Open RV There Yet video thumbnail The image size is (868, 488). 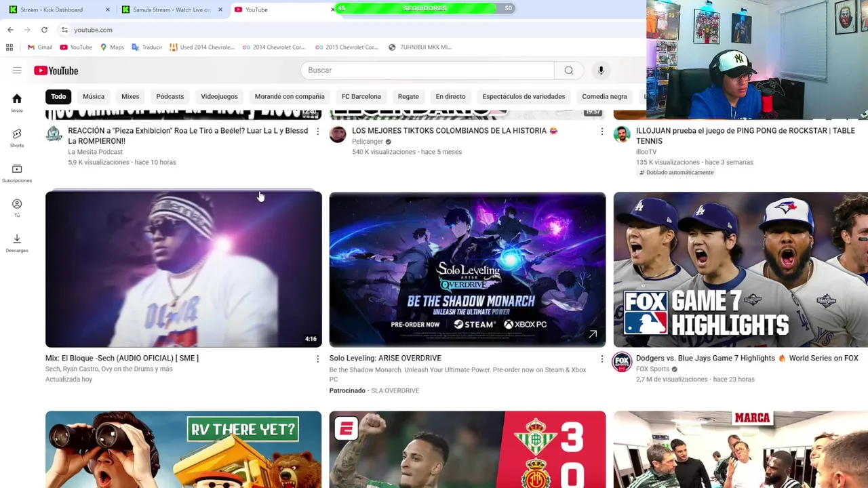coord(184,449)
